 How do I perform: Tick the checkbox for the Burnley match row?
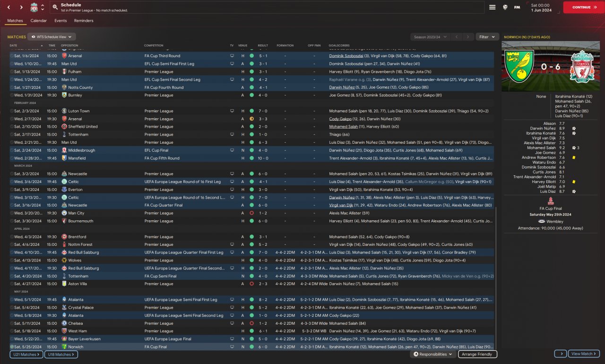coord(12,95)
